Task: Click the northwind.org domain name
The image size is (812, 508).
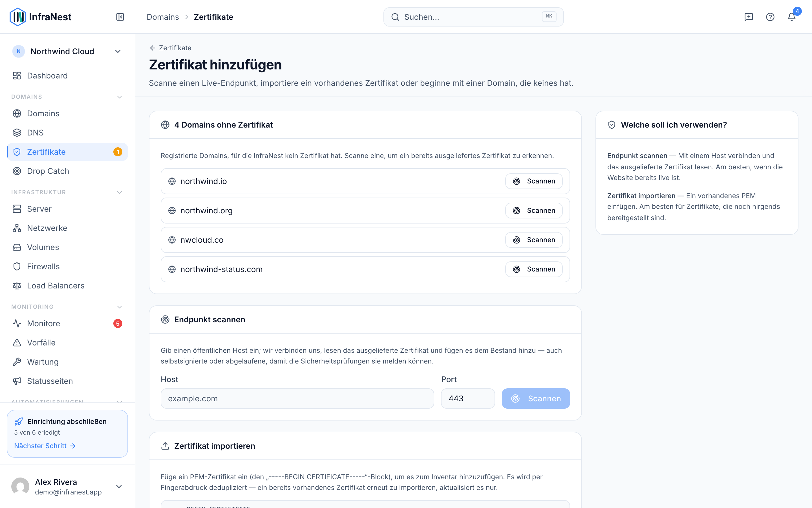Action: coord(206,210)
